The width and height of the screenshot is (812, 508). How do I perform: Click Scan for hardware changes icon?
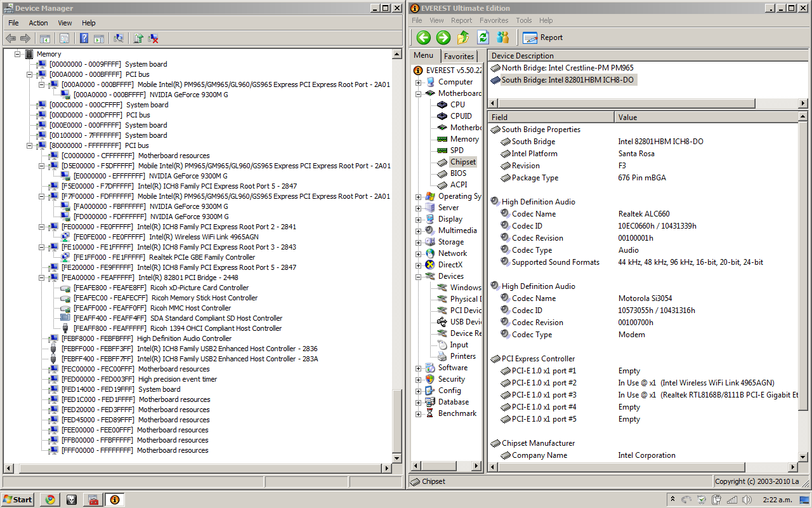tap(118, 39)
